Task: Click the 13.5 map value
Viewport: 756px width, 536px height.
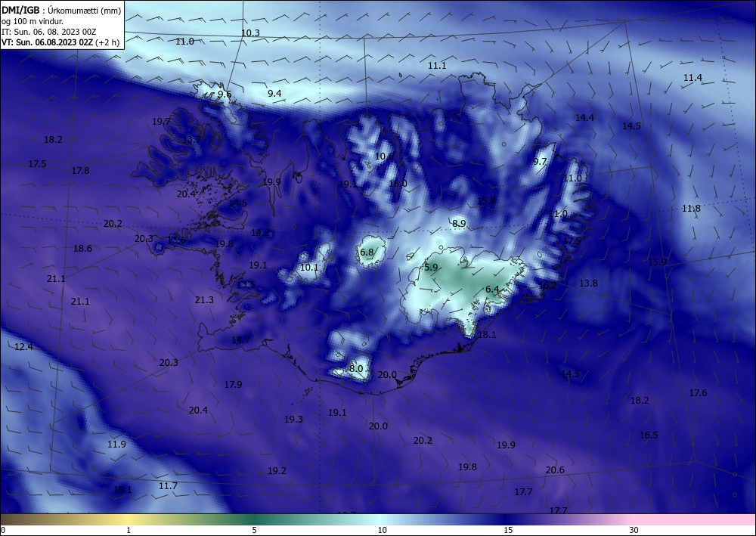Action: point(246,284)
